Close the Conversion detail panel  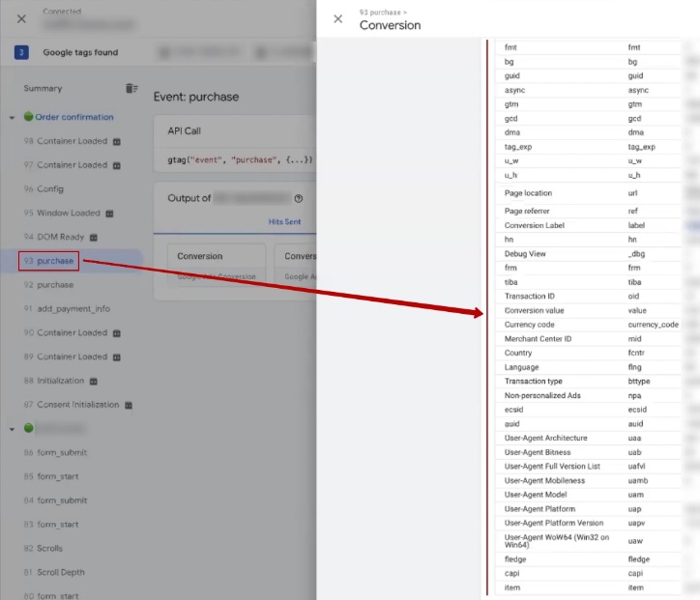point(337,19)
